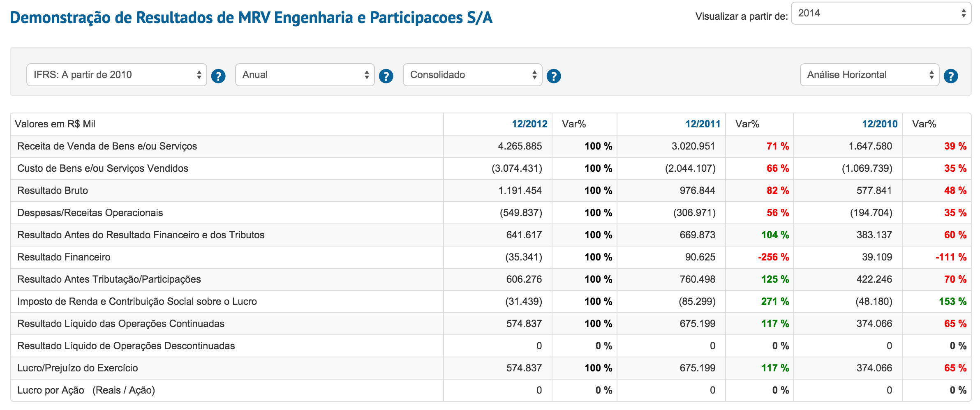Image resolution: width=980 pixels, height=410 pixels.
Task: Select row label 'Resultado Bruto'
Action: point(53,191)
